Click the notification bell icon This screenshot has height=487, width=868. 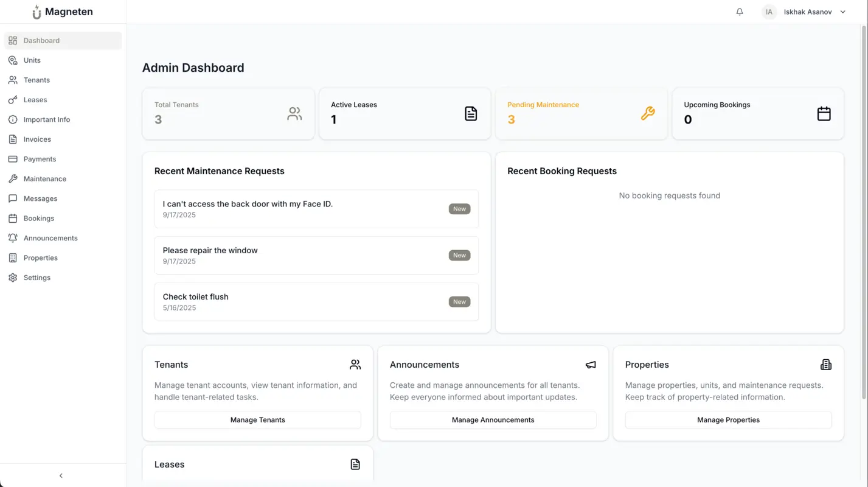click(x=739, y=12)
